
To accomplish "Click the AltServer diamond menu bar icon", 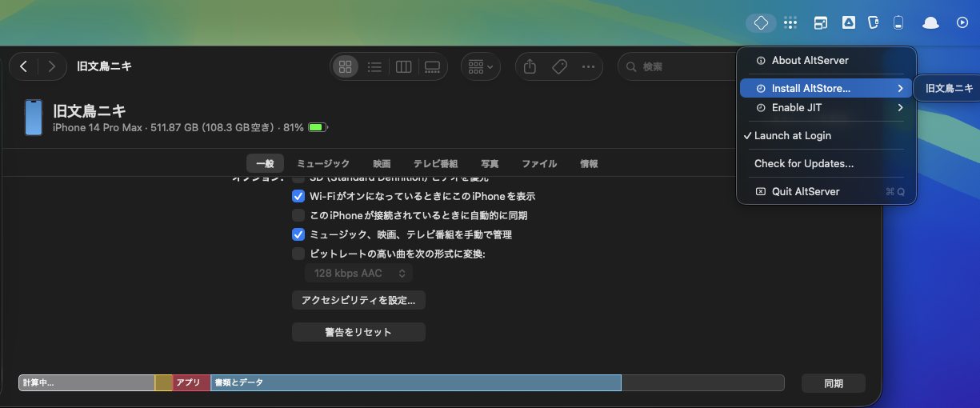I will coord(761,23).
